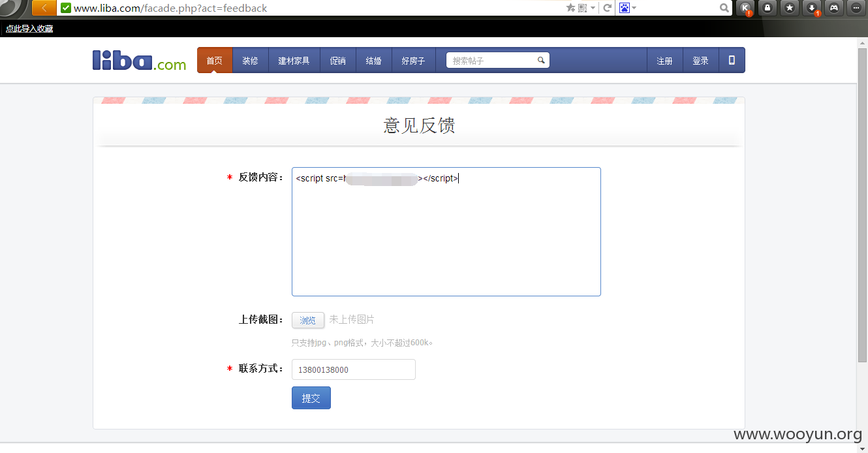The width and height of the screenshot is (868, 453).
Task: Open the 促销 navigation item
Action: click(x=338, y=60)
